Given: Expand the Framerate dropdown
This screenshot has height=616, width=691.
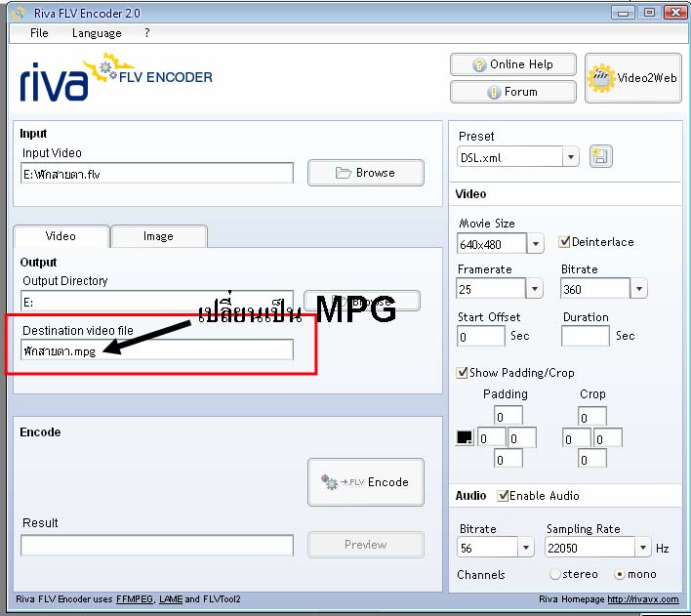Looking at the screenshot, I should click(x=535, y=289).
